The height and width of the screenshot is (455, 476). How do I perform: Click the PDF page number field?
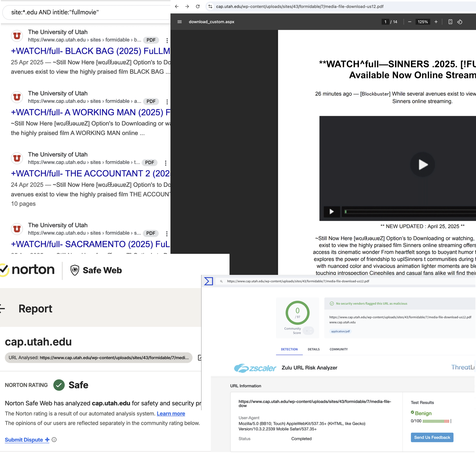point(385,22)
